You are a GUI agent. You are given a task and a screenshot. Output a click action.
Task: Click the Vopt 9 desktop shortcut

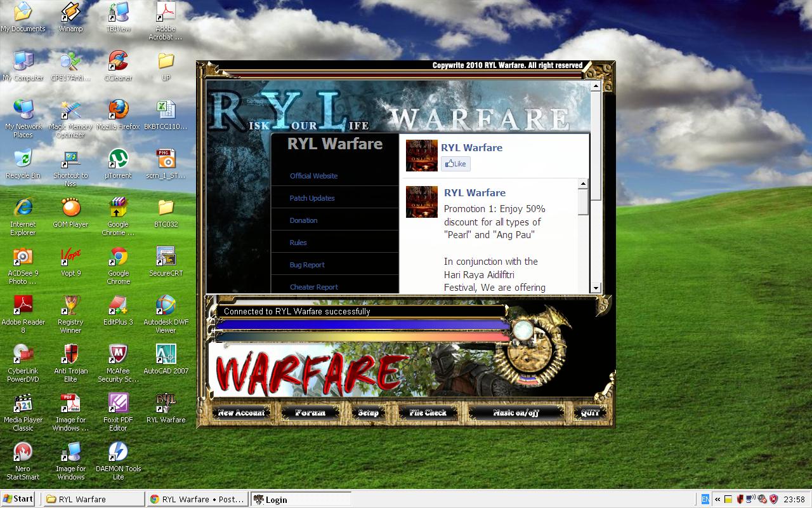(70, 262)
